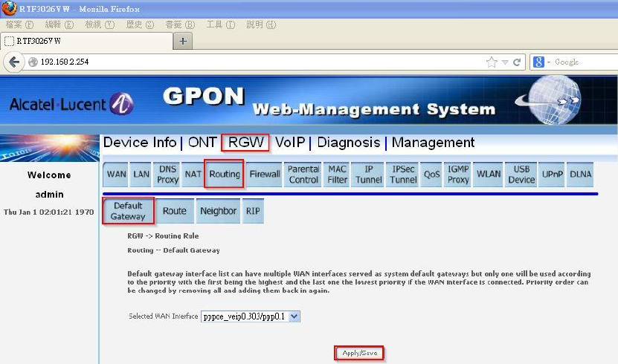Open the IP Tunnel tab
The image size is (618, 364).
coord(369,175)
